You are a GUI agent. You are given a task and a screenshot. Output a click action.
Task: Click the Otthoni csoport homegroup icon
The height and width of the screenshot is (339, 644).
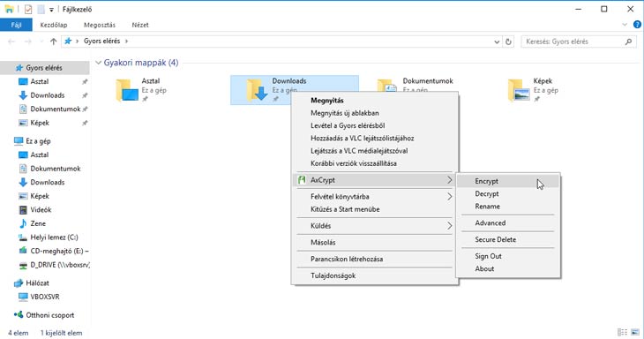pos(18,315)
